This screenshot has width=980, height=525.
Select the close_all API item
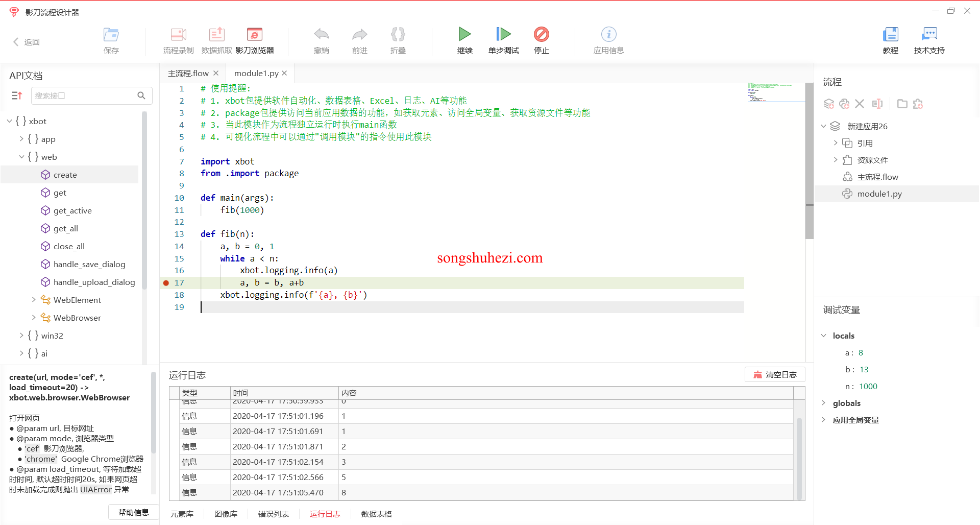(x=69, y=246)
